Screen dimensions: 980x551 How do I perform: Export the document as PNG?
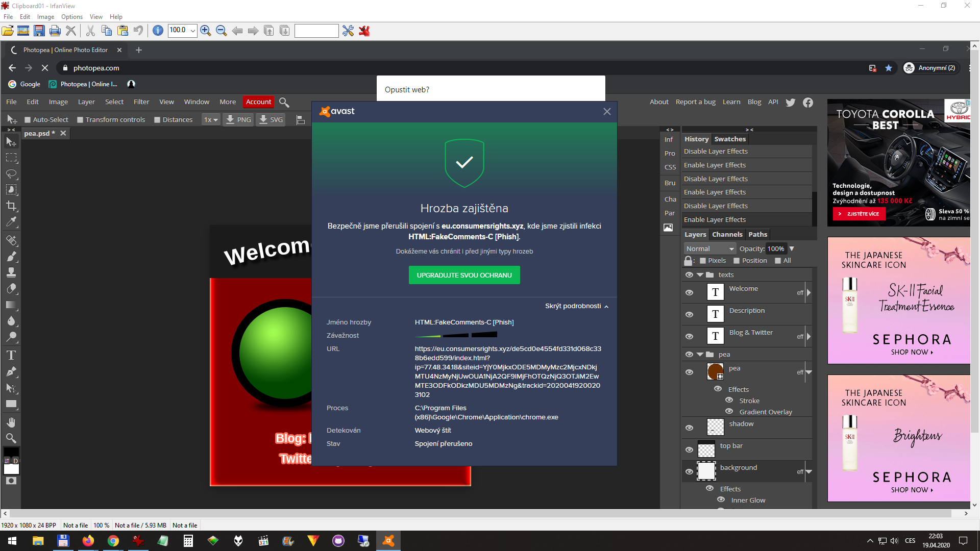pos(238,119)
